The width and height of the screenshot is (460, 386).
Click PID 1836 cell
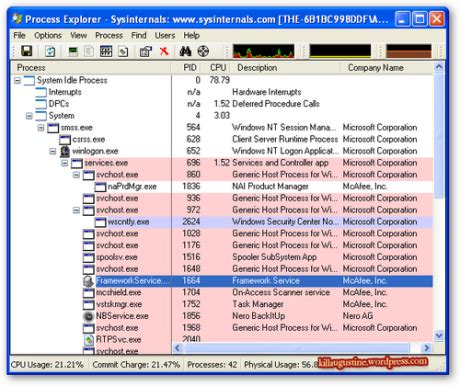[x=191, y=186]
